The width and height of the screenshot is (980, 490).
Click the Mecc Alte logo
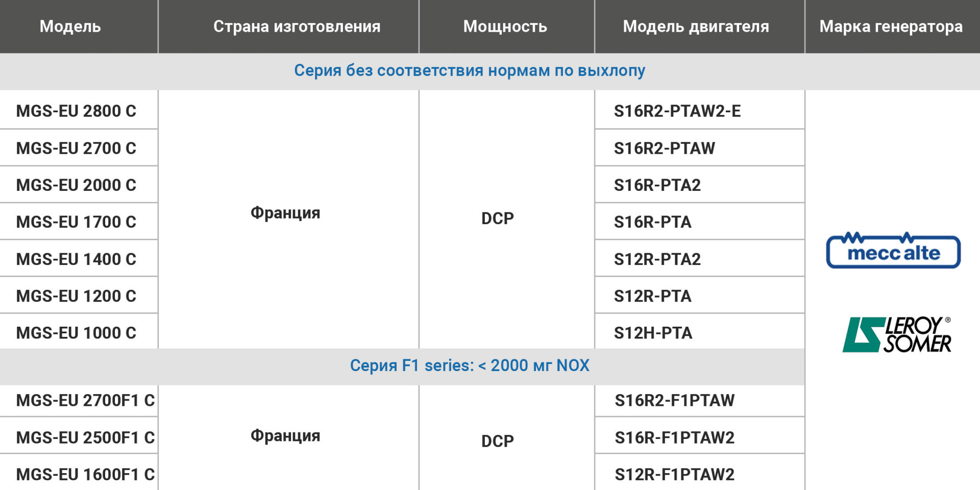tap(893, 250)
